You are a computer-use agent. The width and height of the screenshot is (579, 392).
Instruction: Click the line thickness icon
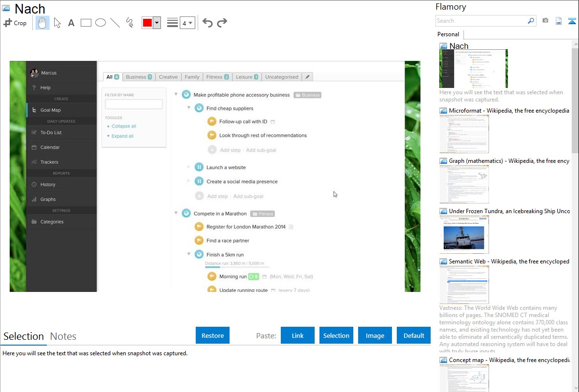click(173, 23)
